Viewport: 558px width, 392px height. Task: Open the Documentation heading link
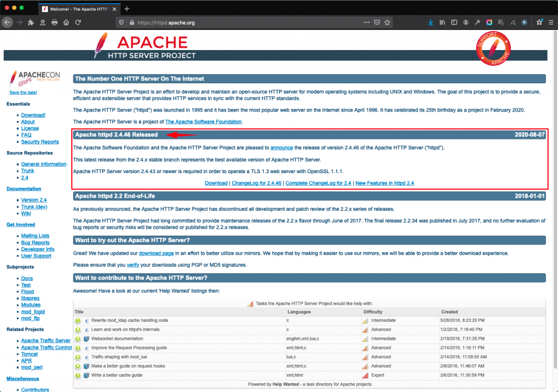(24, 189)
